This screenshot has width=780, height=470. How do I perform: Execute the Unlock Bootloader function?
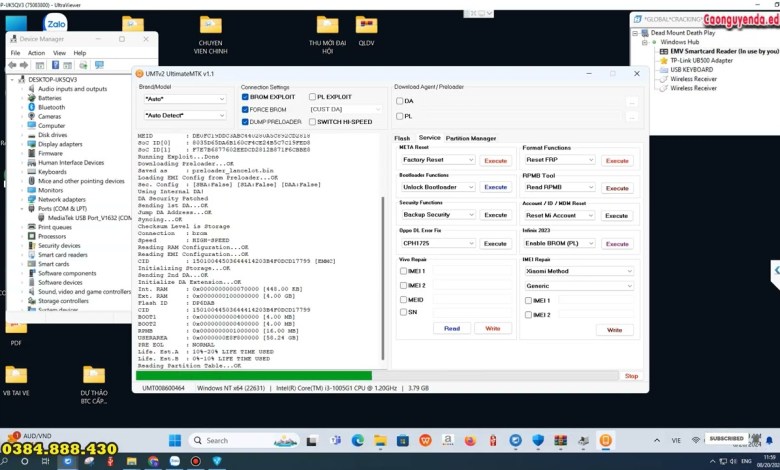click(x=495, y=187)
